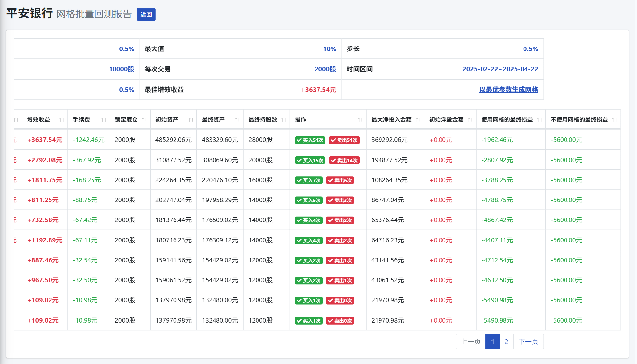Sort by 不使用网格的最终损益 column arrows
This screenshot has width=637, height=364.
click(615, 120)
